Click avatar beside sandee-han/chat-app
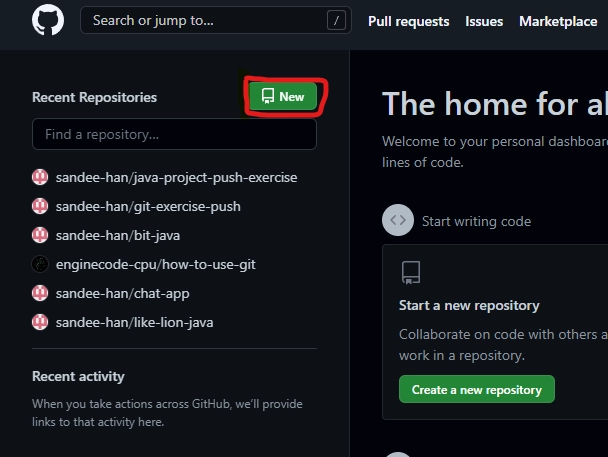Viewport: 608px width, 457px height. click(x=40, y=293)
